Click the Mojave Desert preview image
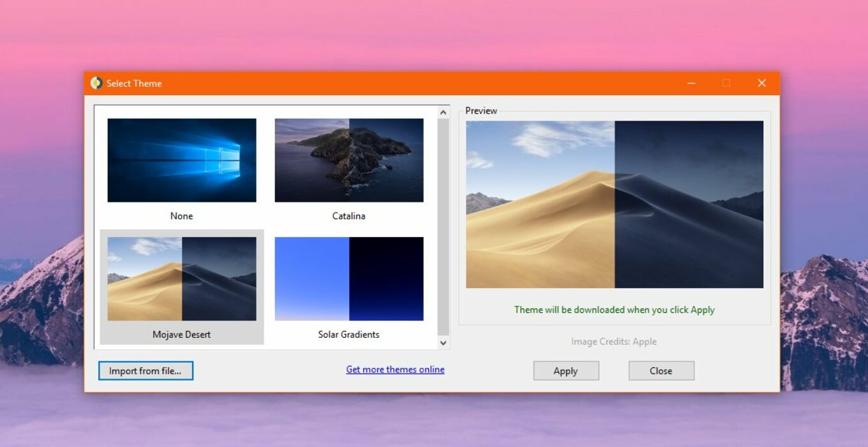Image resolution: width=868 pixels, height=447 pixels. click(x=614, y=203)
